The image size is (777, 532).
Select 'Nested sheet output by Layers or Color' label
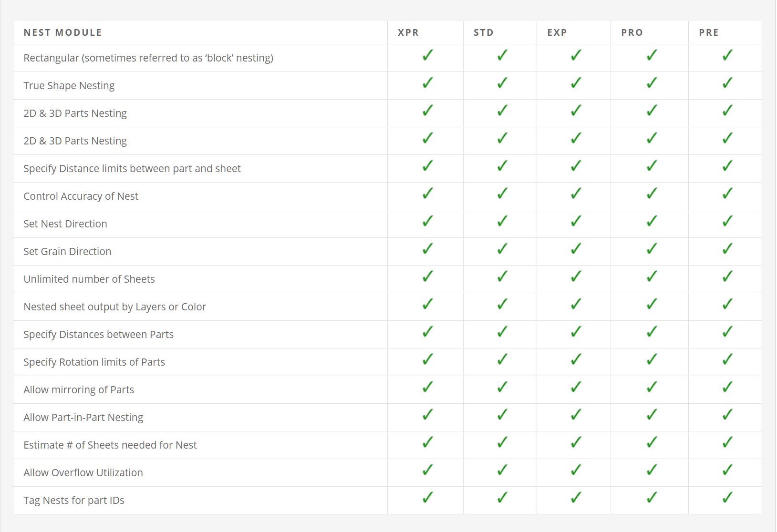pyautogui.click(x=115, y=307)
